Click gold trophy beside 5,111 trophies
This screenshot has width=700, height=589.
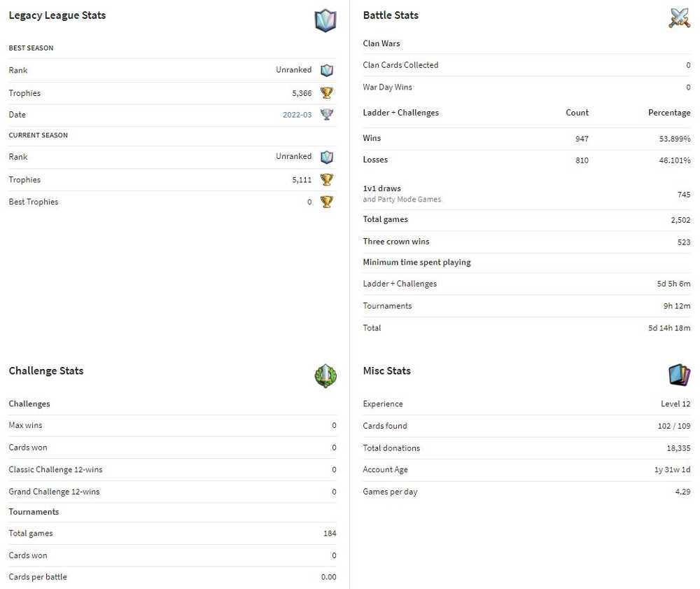pyautogui.click(x=327, y=179)
